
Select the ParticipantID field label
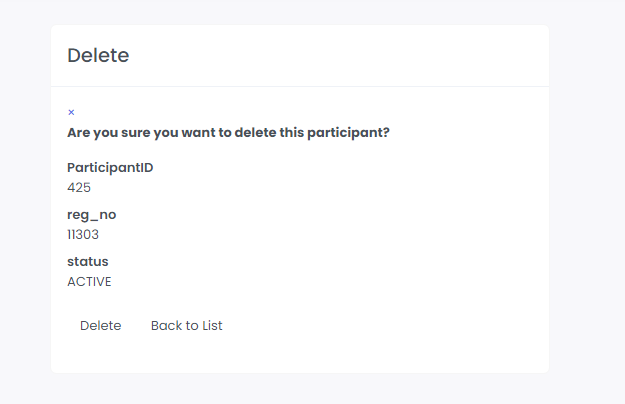pyautogui.click(x=110, y=167)
